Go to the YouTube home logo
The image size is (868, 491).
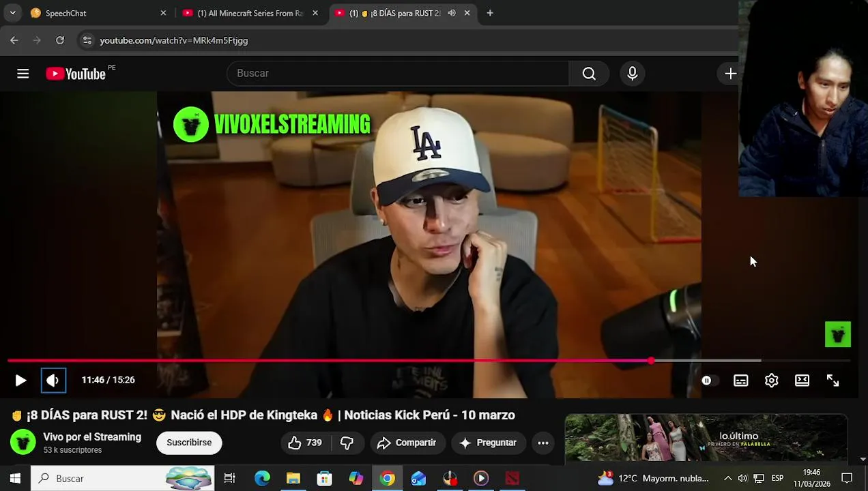coord(76,74)
